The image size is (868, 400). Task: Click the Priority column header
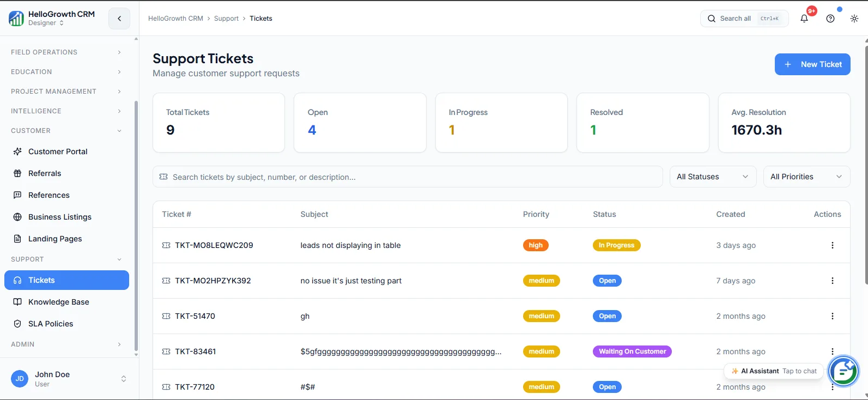tap(536, 214)
